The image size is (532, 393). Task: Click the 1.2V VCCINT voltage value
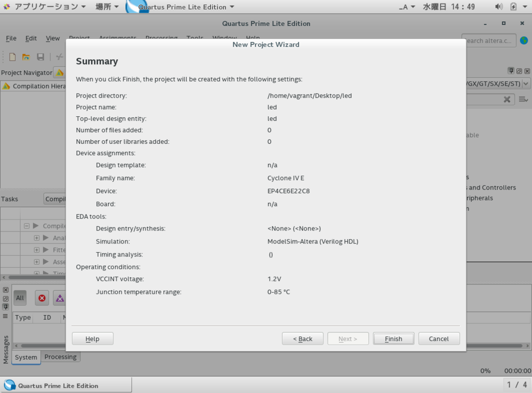pos(274,279)
